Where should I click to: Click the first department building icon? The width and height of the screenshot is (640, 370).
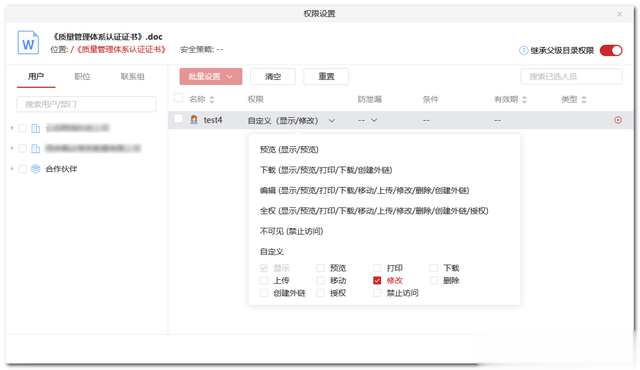[36, 128]
